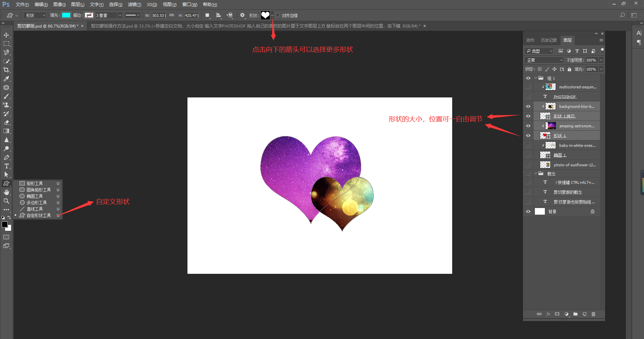644x339 pixels.
Task: Choose 矩形工具 from the shape flyout
Action: coord(35,183)
